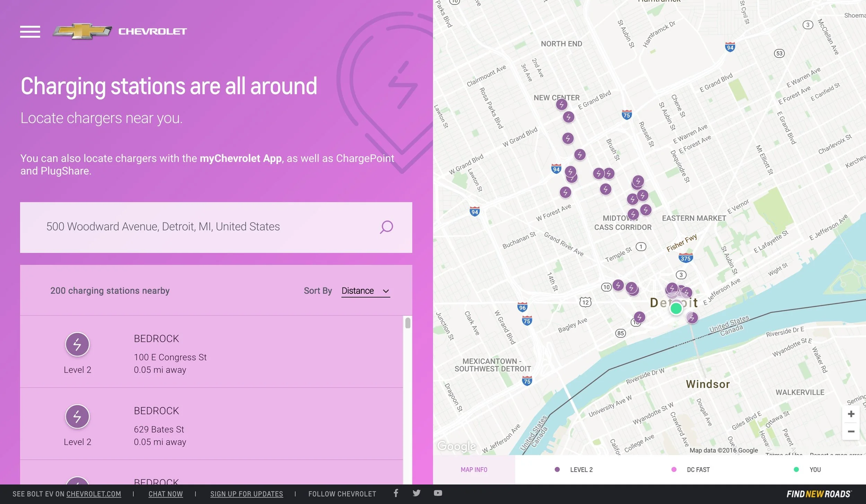866x504 pixels.
Task: Click the charger marker overlapping the Midtown label
Action: 633,214
